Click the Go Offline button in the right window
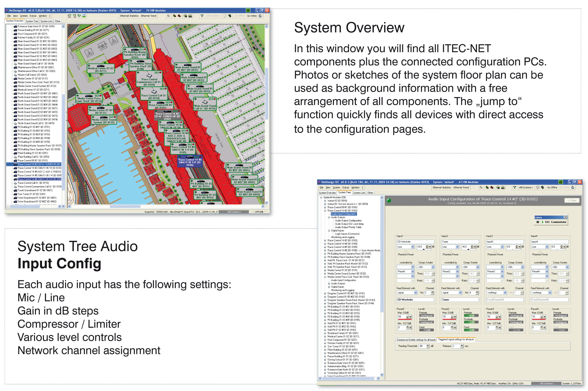This screenshot has width=588, height=391. click(x=552, y=188)
